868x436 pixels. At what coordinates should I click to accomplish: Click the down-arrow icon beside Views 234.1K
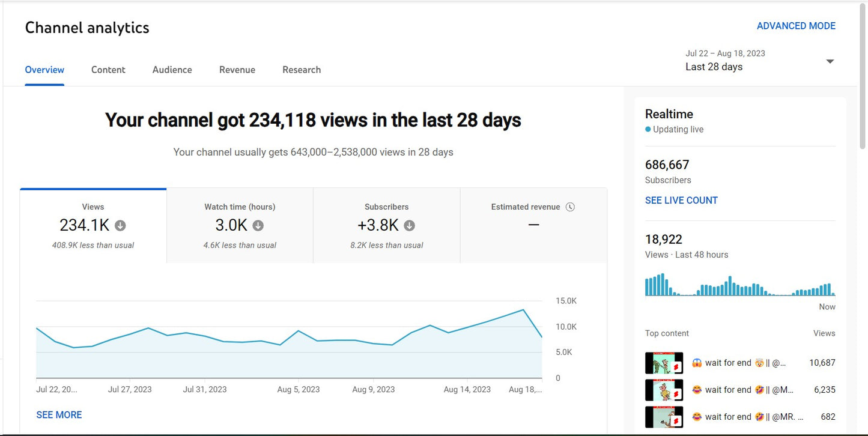[120, 226]
